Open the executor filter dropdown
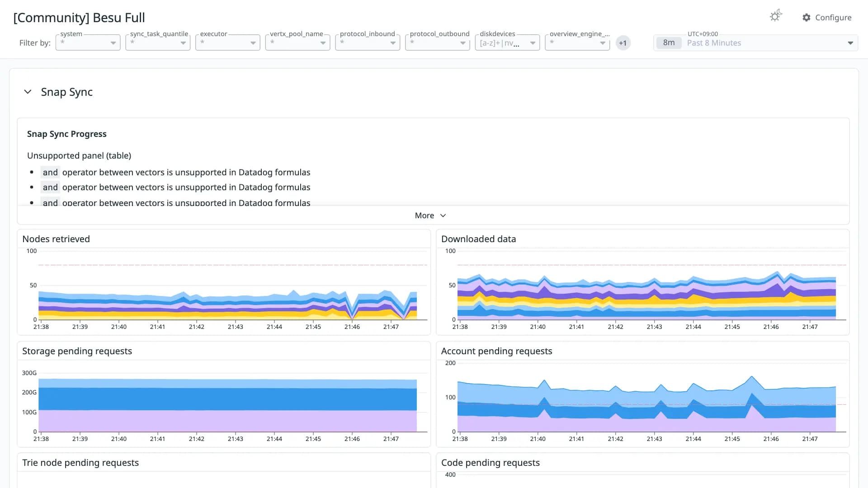This screenshot has width=868, height=488. point(228,42)
